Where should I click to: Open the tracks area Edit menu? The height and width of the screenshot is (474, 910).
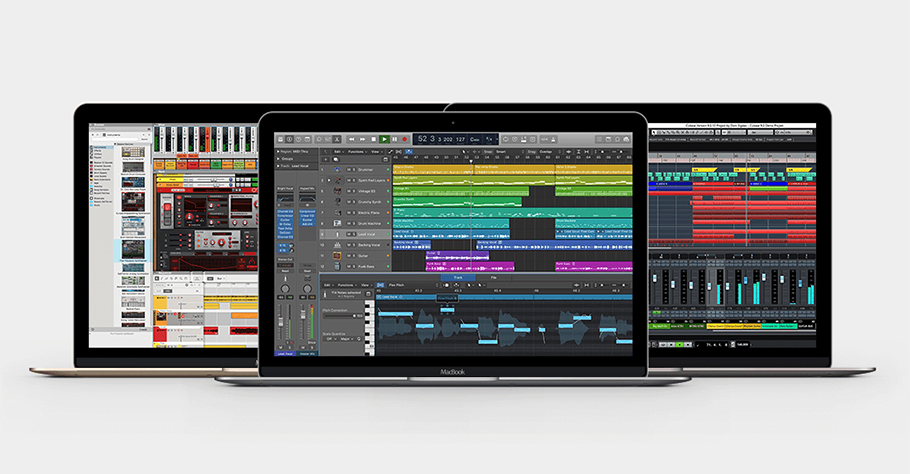(339, 151)
